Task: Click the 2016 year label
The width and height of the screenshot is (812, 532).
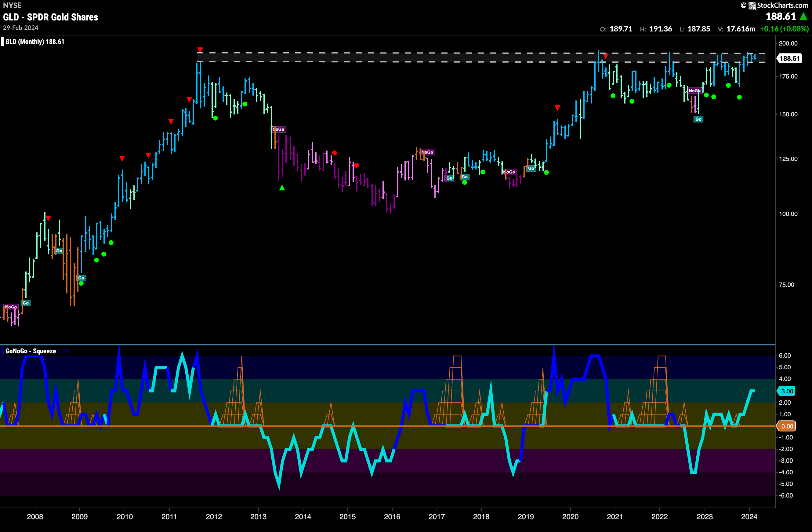Action: [392, 517]
